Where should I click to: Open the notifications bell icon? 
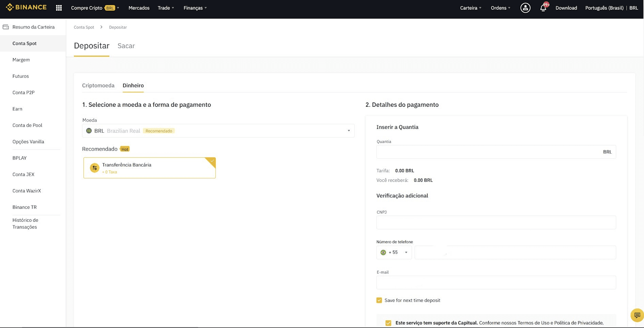543,8
